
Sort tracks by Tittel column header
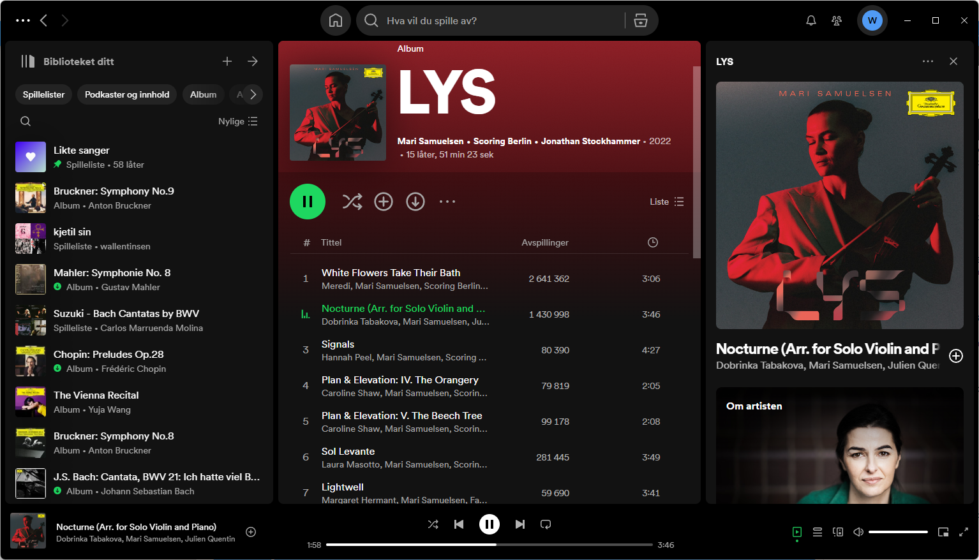tap(331, 242)
